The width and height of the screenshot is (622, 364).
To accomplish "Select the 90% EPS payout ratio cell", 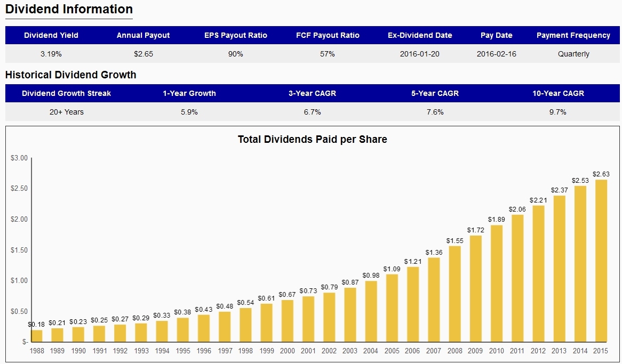I will point(236,54).
